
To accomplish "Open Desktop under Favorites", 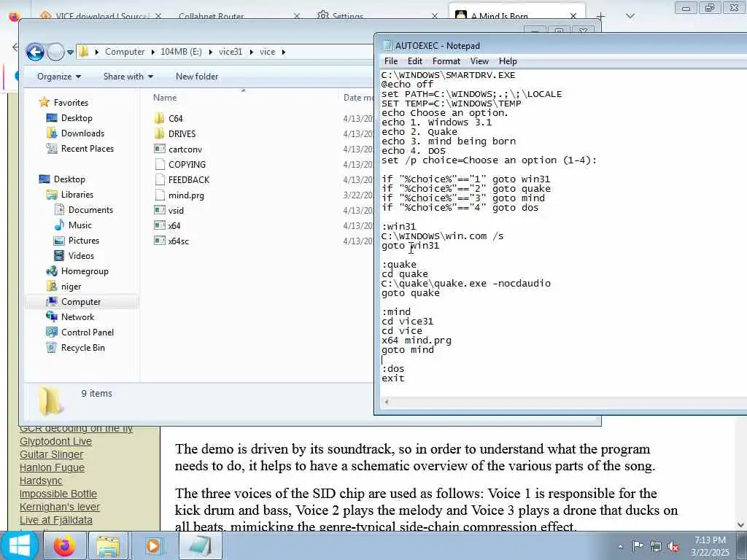I will pos(76,118).
